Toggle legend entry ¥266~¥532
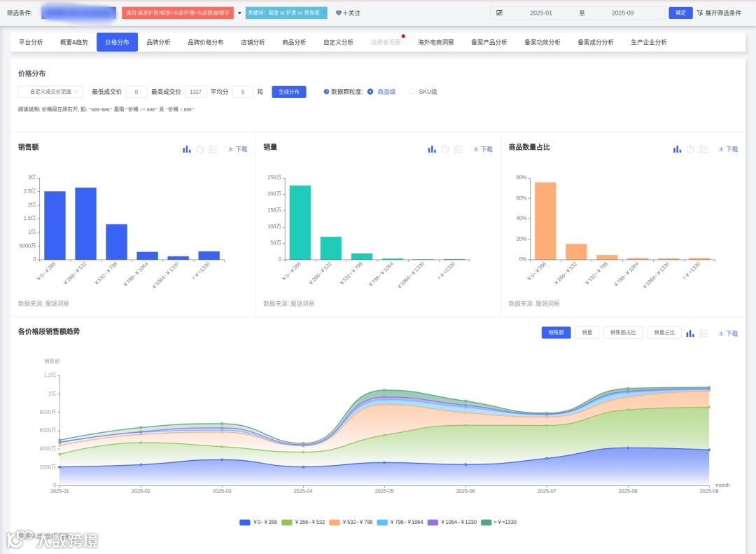Viewport: 756px width, 554px height. tap(303, 522)
